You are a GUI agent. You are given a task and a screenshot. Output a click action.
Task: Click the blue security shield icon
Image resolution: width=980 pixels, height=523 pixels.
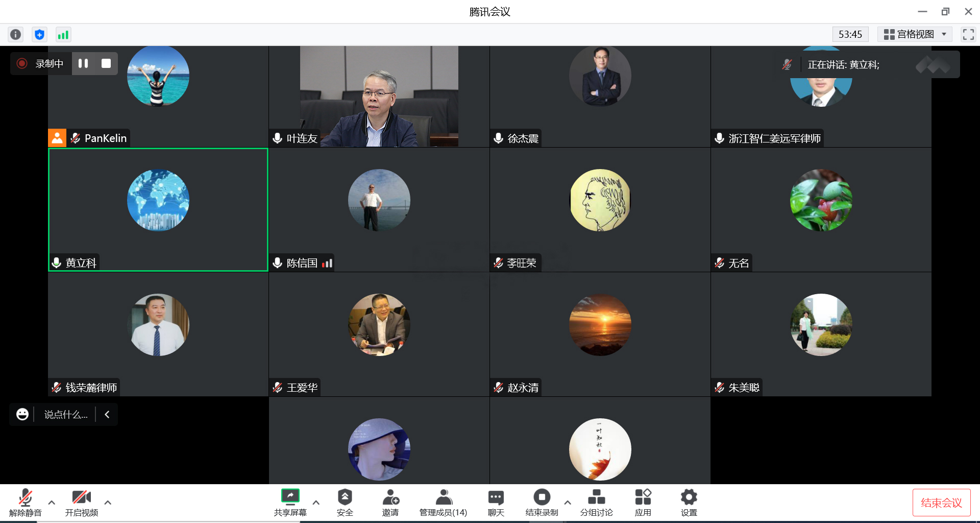[x=39, y=34]
